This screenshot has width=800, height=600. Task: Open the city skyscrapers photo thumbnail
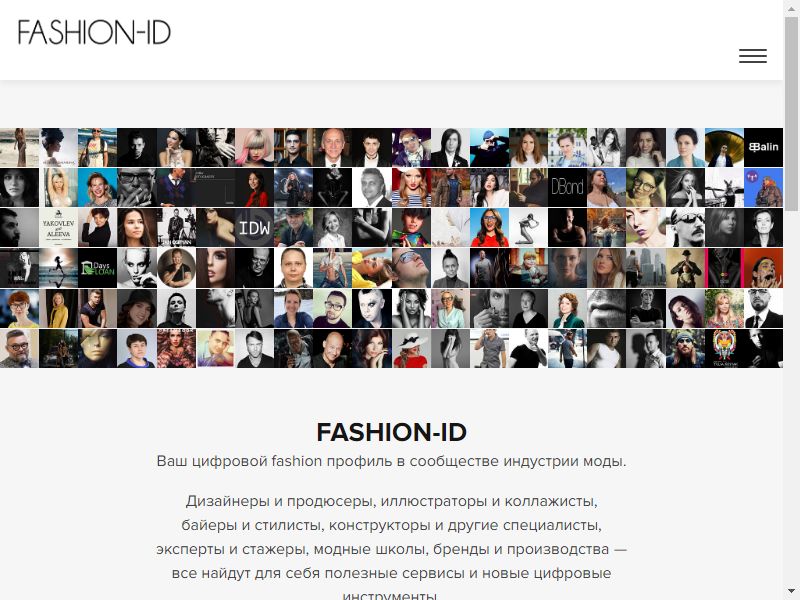[x=645, y=268]
